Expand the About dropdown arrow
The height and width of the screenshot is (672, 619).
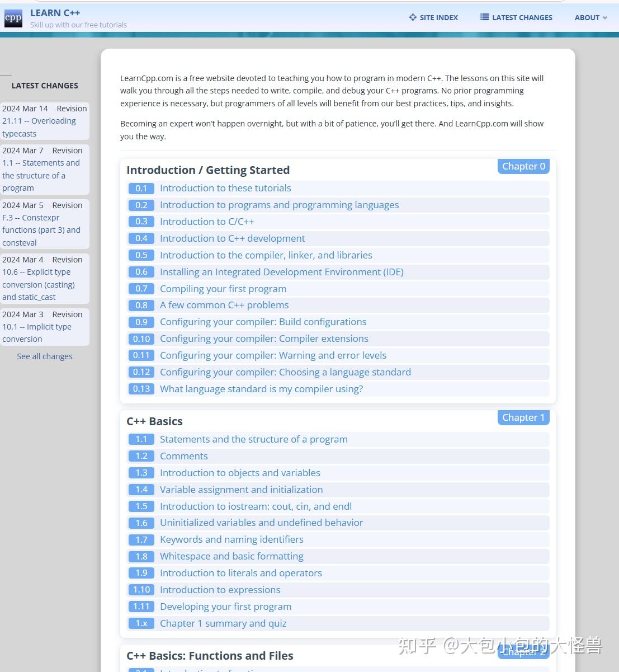point(604,18)
